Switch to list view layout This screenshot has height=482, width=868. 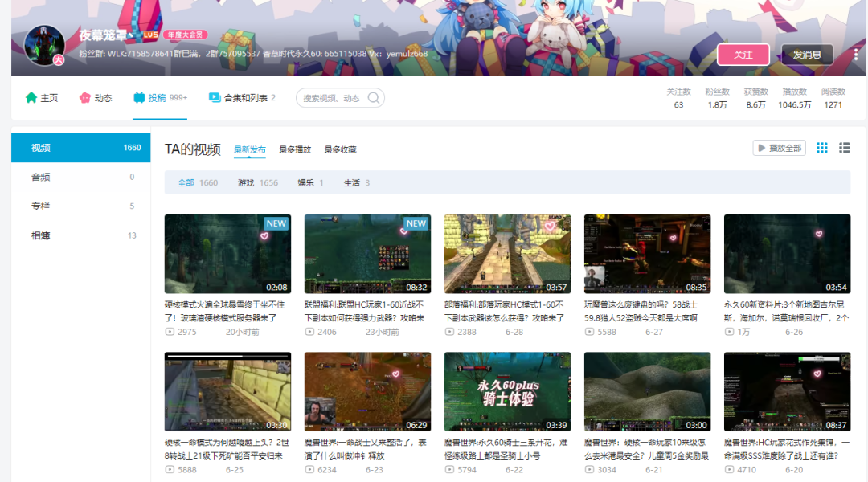coord(844,148)
